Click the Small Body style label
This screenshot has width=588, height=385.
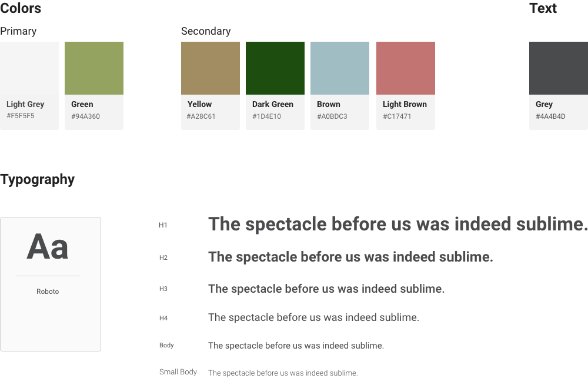point(178,372)
